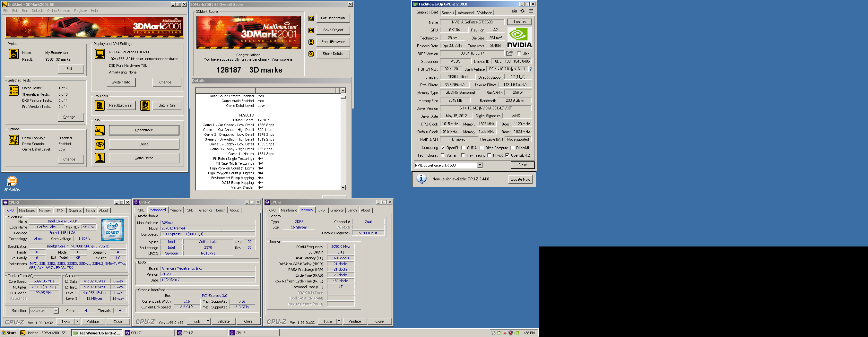Click the Game Demo joystick icon
This screenshot has height=337, width=868.
(x=100, y=158)
